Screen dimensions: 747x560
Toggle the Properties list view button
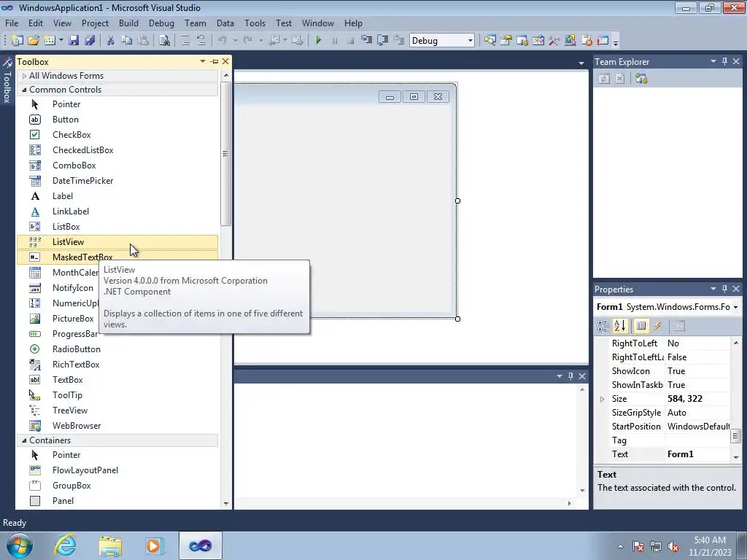click(x=641, y=326)
